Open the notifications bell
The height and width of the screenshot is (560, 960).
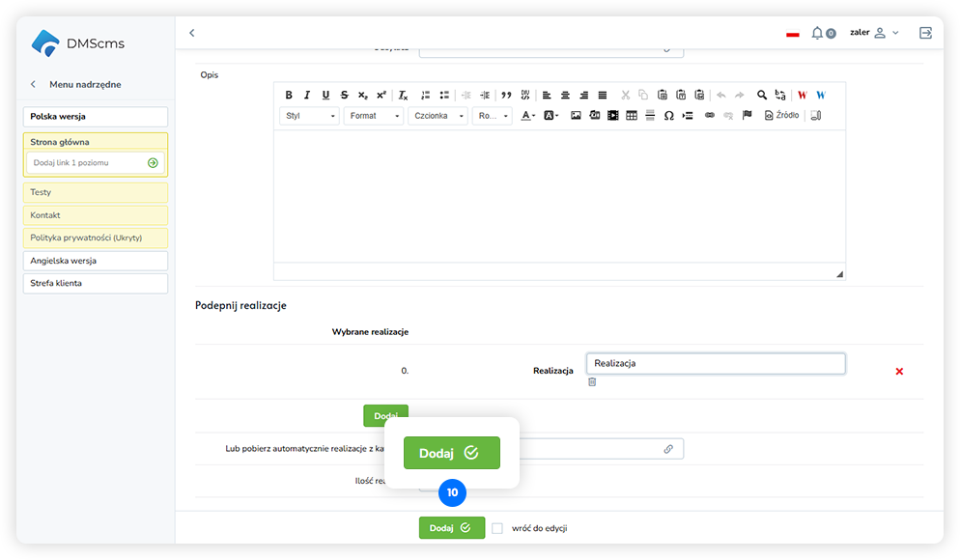tap(817, 33)
